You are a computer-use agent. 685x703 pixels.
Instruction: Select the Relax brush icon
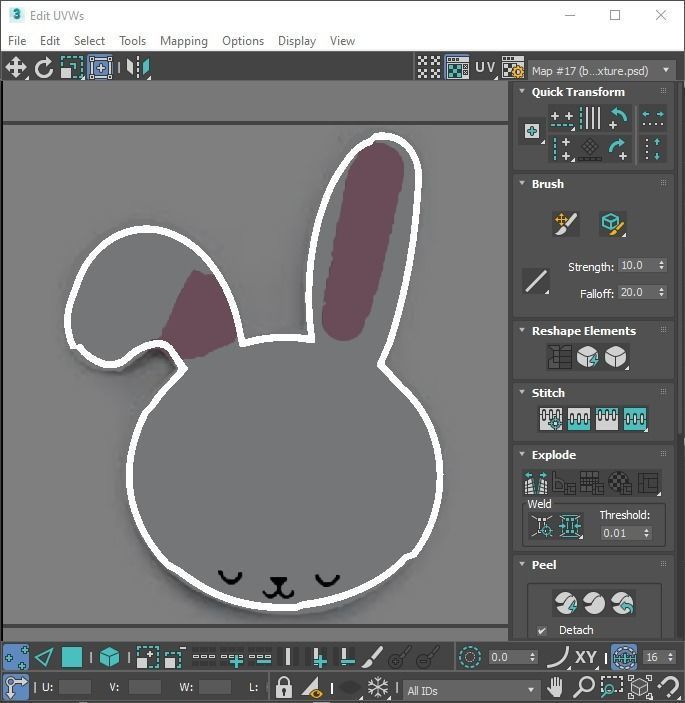coord(613,224)
